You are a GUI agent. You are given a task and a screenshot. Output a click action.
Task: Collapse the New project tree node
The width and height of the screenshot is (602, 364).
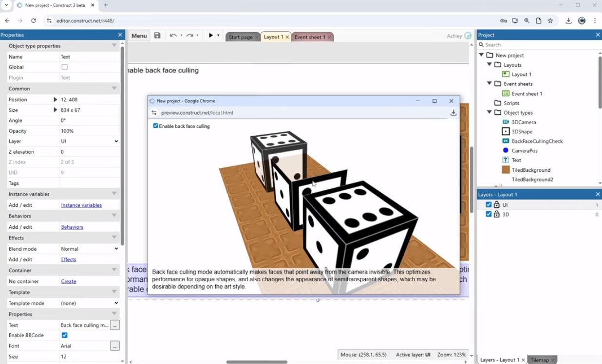coord(481,55)
